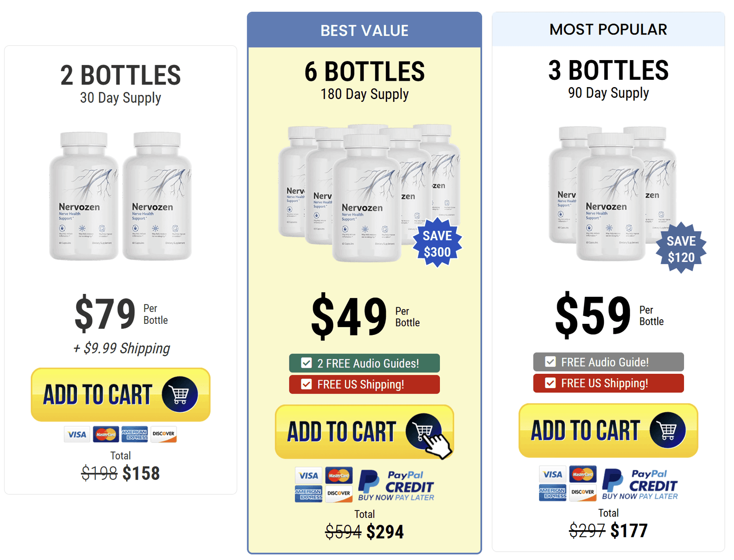Add the 6 Bottles package to cart

[364, 432]
